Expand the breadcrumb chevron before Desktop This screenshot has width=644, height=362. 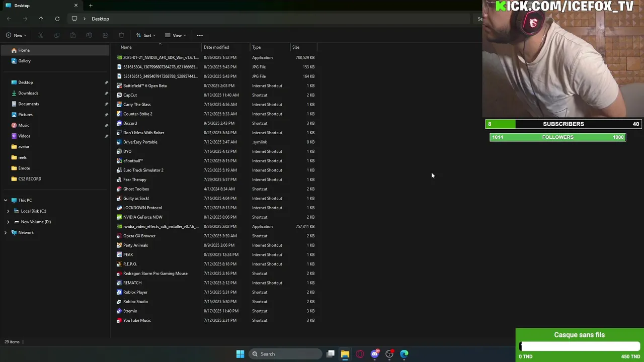85,19
